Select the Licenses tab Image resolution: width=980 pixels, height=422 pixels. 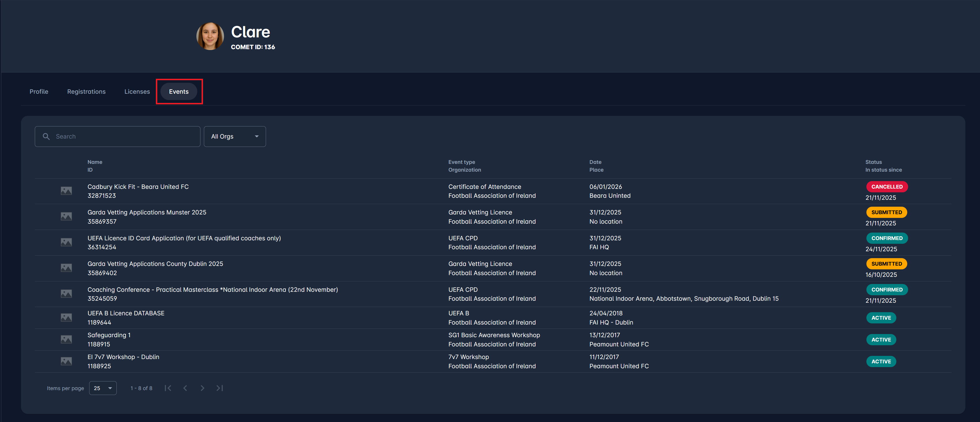(x=137, y=92)
